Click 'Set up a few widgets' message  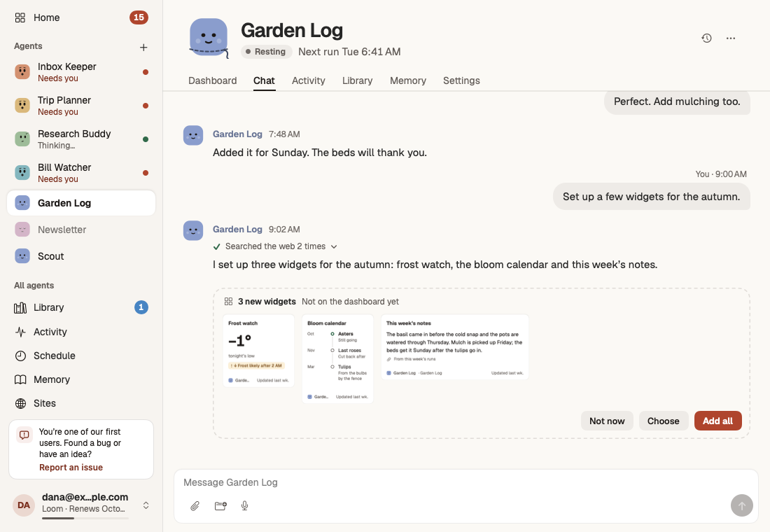(x=651, y=197)
